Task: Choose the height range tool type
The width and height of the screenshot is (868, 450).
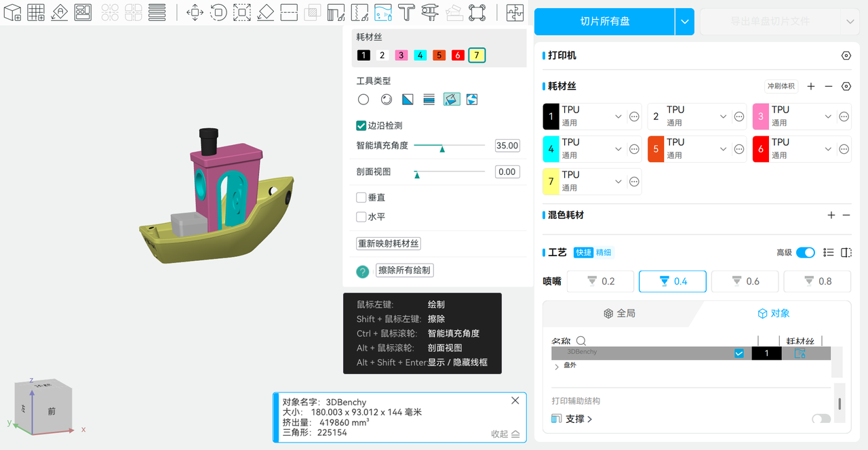Action: [x=429, y=100]
